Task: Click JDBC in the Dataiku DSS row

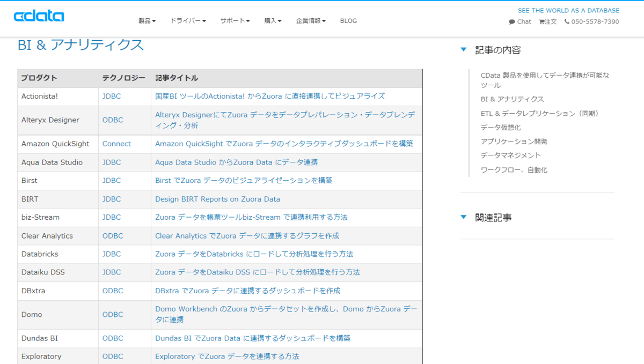Action: [x=112, y=272]
